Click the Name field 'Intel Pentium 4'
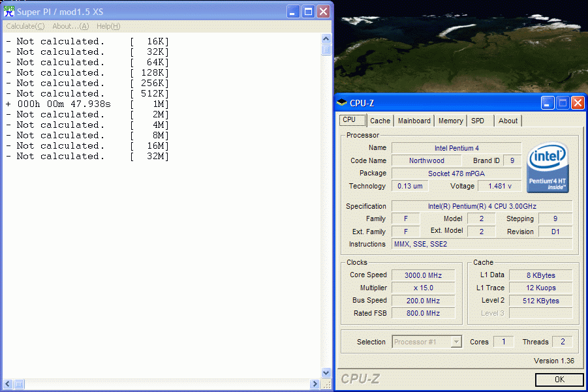 456,148
